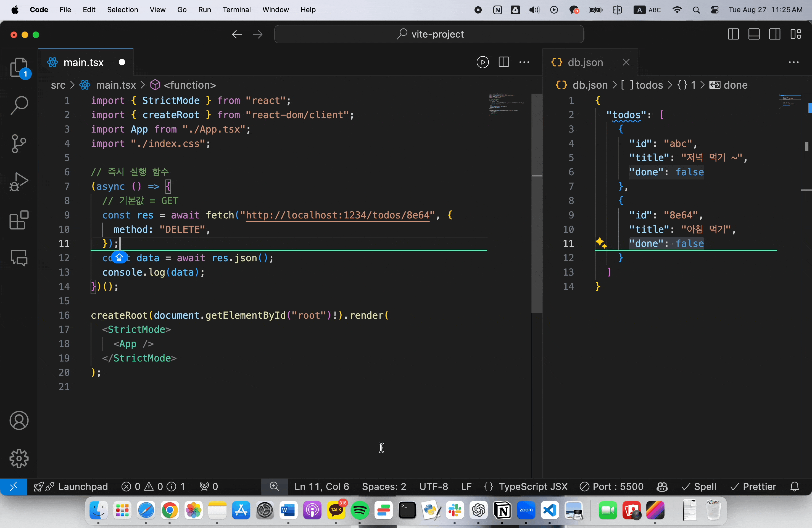Image resolution: width=812 pixels, height=528 pixels.
Task: Open the Source Control view
Action: [19, 144]
